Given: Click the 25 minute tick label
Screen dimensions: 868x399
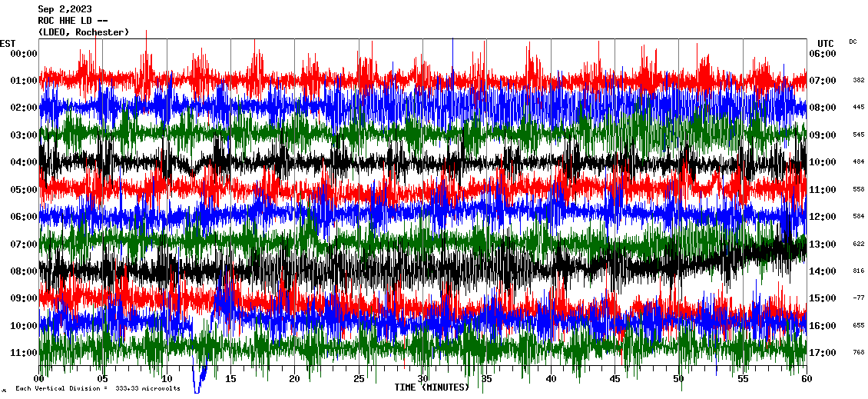Looking at the screenshot, I should 359,379.
